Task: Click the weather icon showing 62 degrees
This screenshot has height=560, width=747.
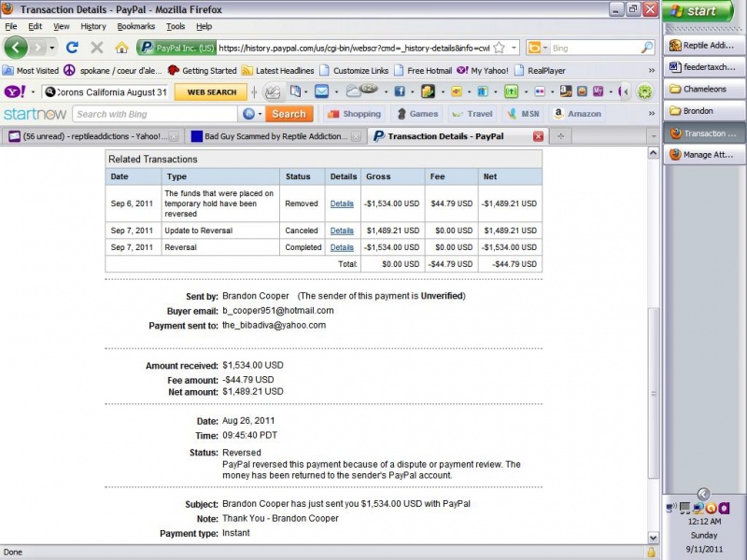Action: pyautogui.click(x=360, y=90)
